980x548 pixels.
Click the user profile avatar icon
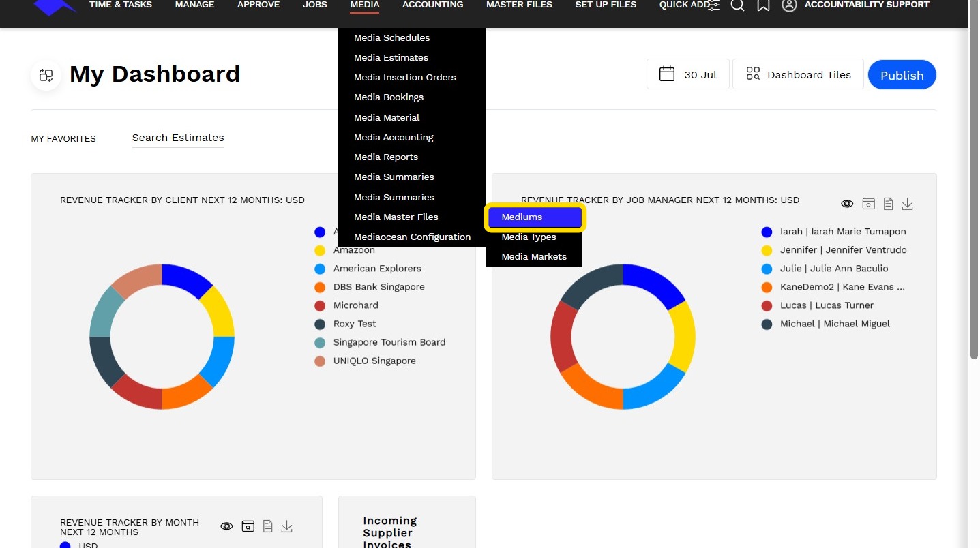[x=789, y=5]
